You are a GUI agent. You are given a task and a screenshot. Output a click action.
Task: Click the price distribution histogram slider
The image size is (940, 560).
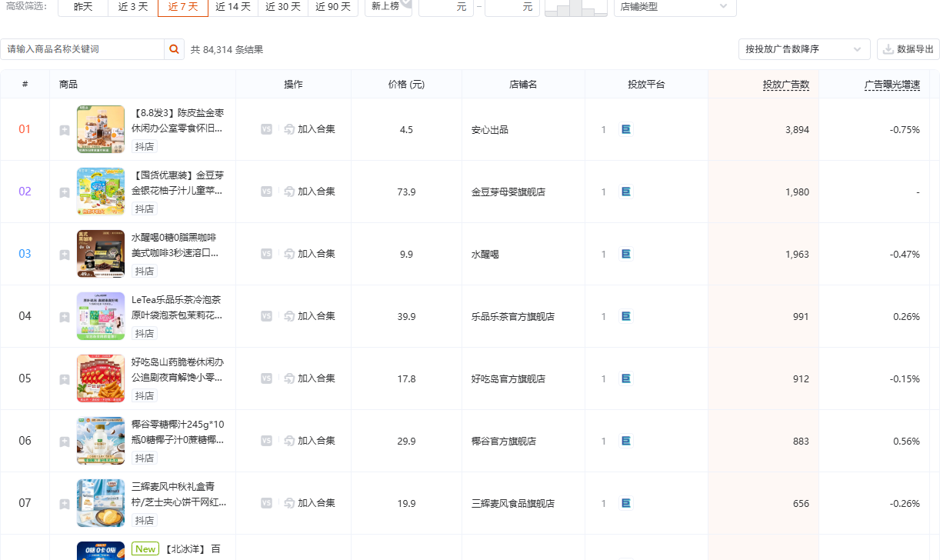(x=575, y=8)
